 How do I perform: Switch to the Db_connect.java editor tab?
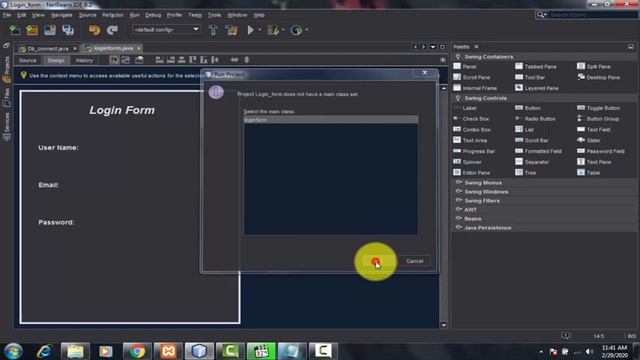[47, 49]
